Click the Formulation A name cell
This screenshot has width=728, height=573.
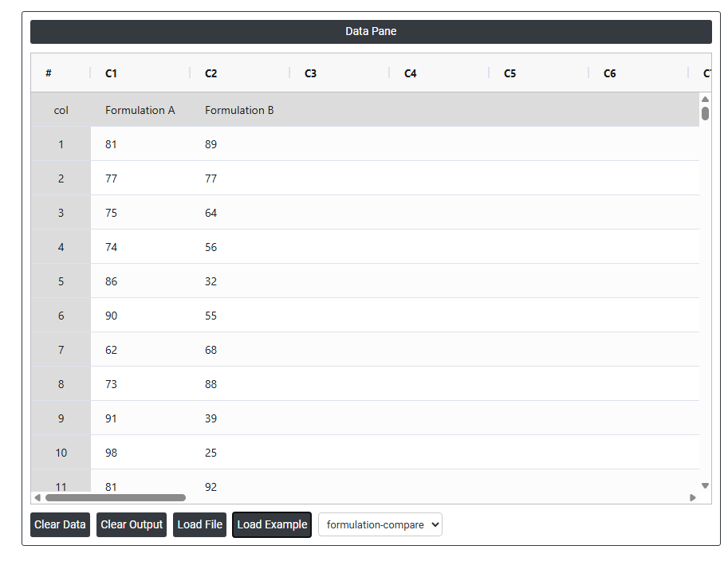tap(140, 110)
